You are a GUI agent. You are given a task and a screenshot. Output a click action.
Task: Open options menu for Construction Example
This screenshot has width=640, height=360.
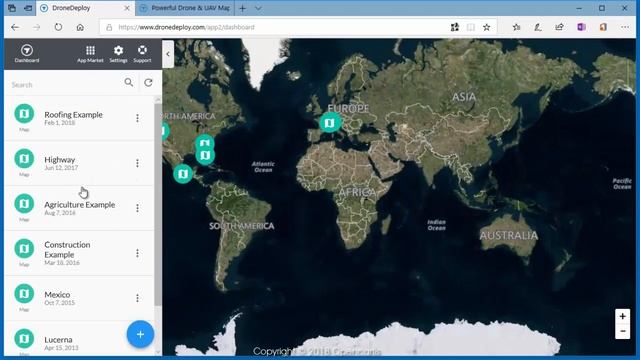pyautogui.click(x=138, y=253)
